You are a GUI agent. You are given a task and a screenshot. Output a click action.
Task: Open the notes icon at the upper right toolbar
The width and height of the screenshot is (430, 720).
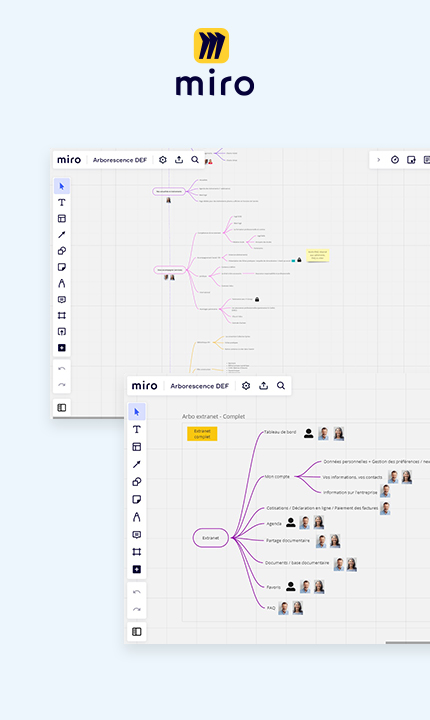427,160
